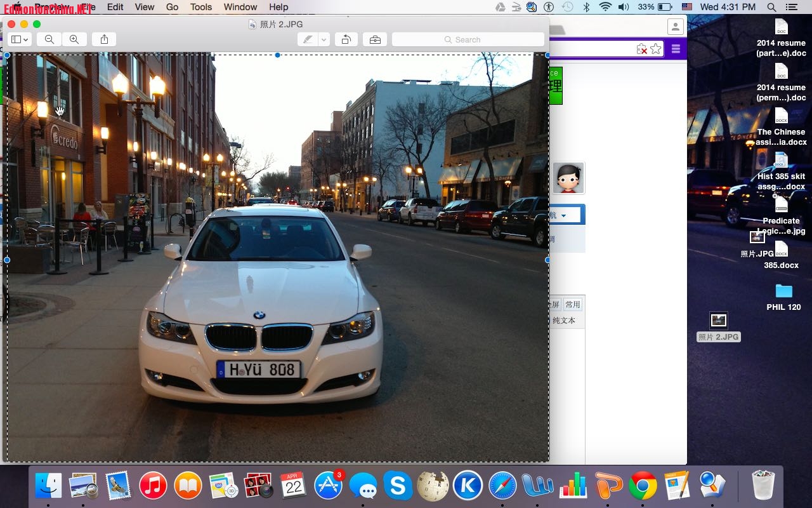Open the View menu in menu bar
This screenshot has height=508, width=812.
click(x=145, y=7)
